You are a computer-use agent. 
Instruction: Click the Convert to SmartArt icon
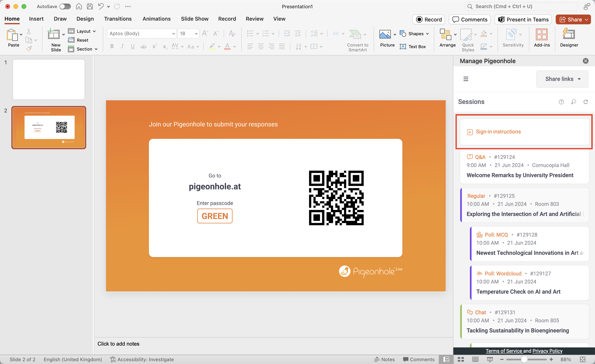click(x=355, y=34)
